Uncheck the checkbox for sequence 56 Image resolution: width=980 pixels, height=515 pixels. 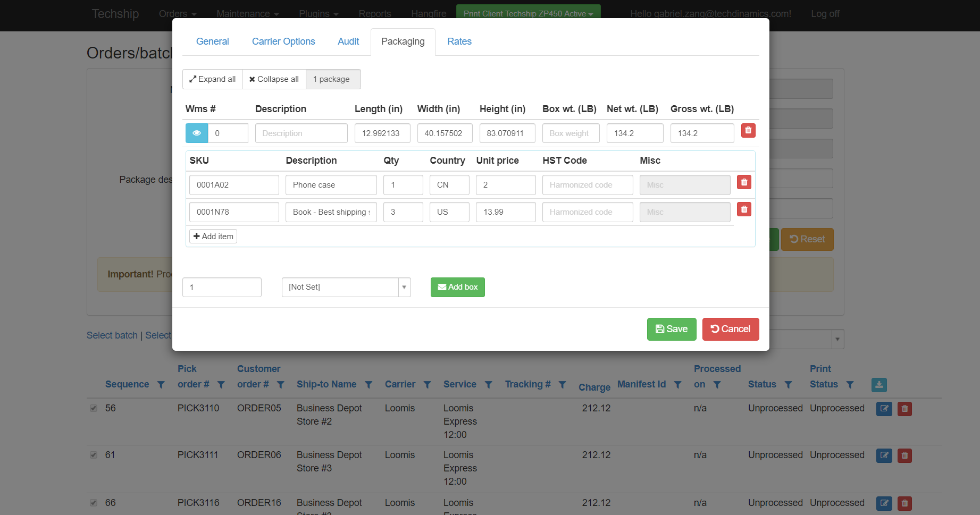coord(94,408)
